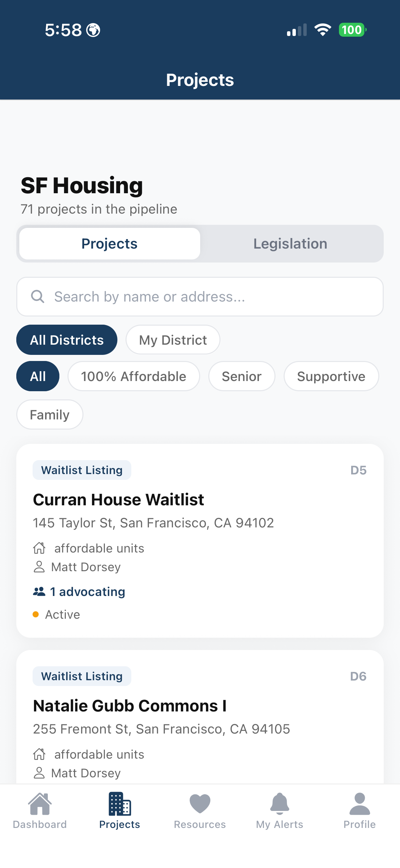Select the All Districts filter chip
The width and height of the screenshot is (400, 868).
[x=67, y=340]
